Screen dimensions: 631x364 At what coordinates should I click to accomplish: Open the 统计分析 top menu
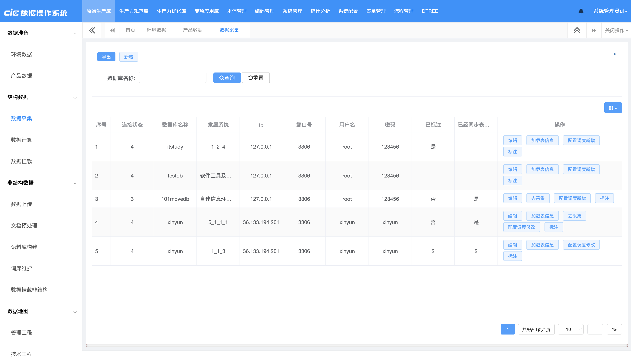(x=320, y=11)
